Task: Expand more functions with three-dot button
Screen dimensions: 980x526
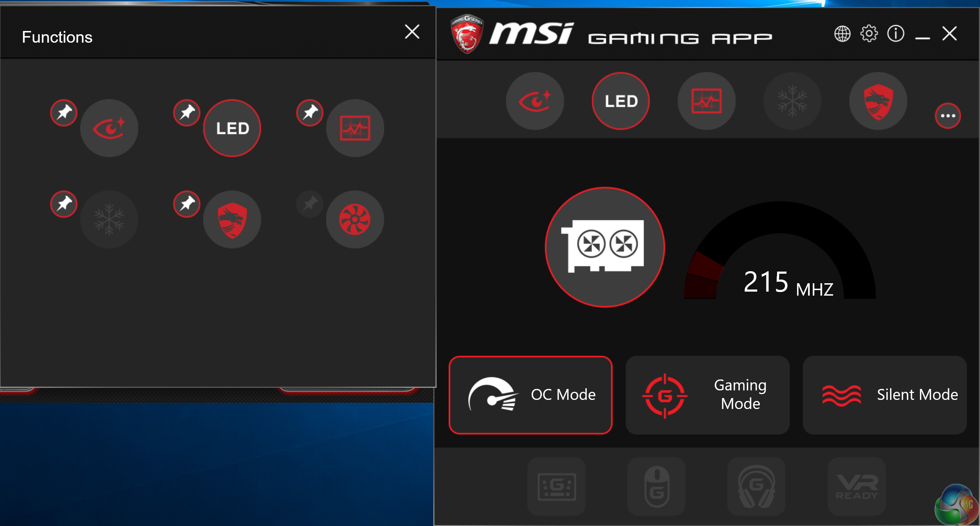Action: [948, 116]
